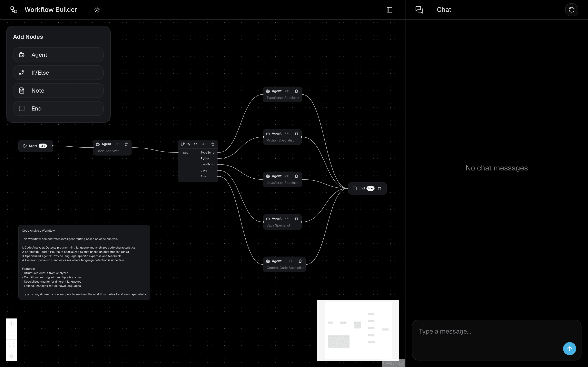Click the Workflow Builder logo icon

(14, 10)
